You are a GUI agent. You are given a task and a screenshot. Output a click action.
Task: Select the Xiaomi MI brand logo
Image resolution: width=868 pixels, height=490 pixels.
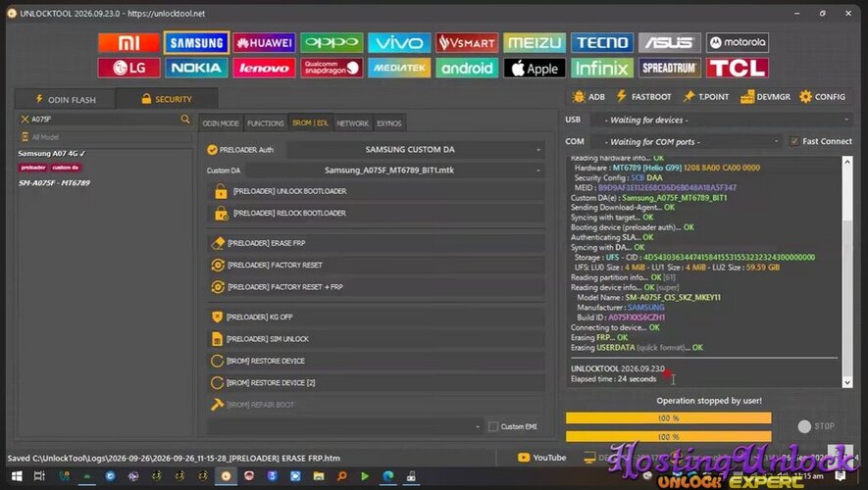click(x=129, y=42)
